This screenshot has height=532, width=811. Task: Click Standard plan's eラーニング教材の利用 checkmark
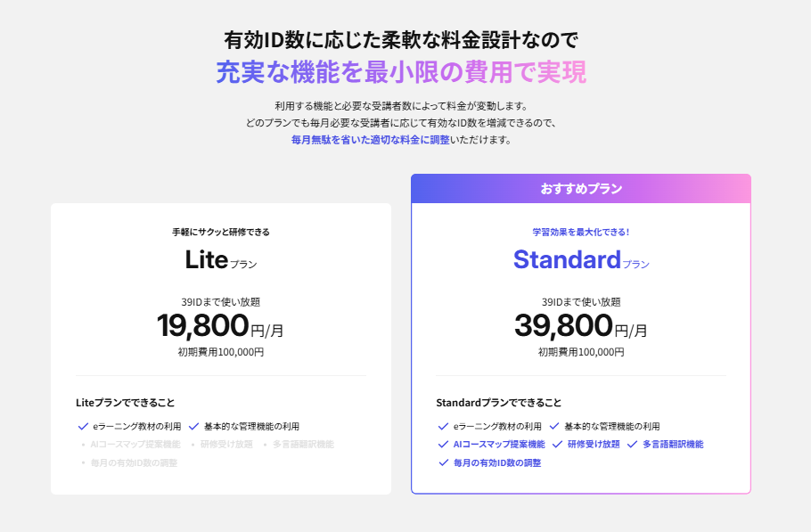(444, 426)
